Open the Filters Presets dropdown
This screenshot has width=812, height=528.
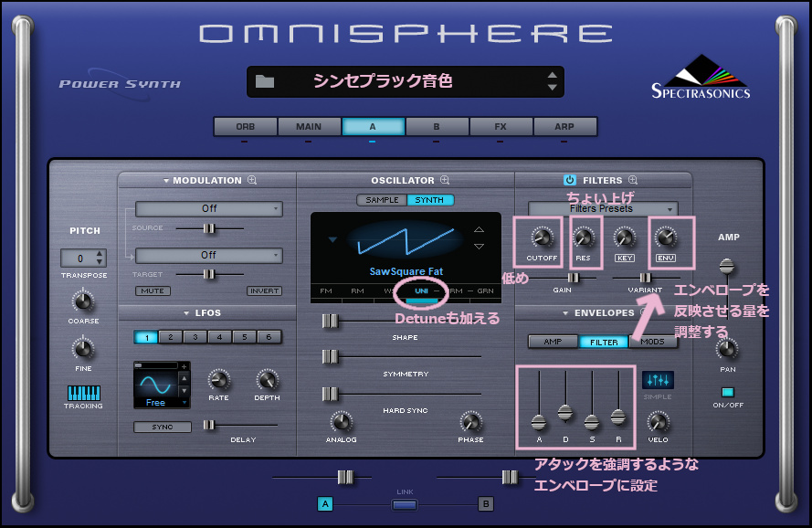click(x=603, y=209)
